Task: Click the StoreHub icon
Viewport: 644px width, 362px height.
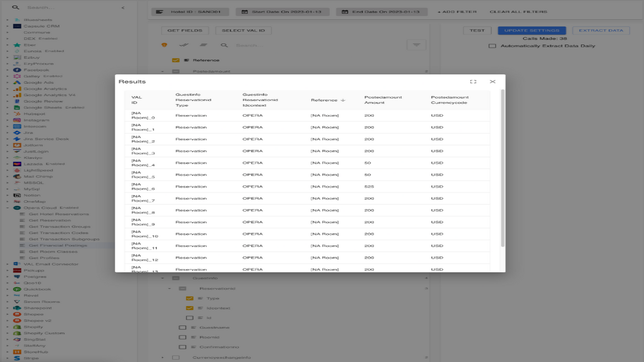Action: point(17,352)
